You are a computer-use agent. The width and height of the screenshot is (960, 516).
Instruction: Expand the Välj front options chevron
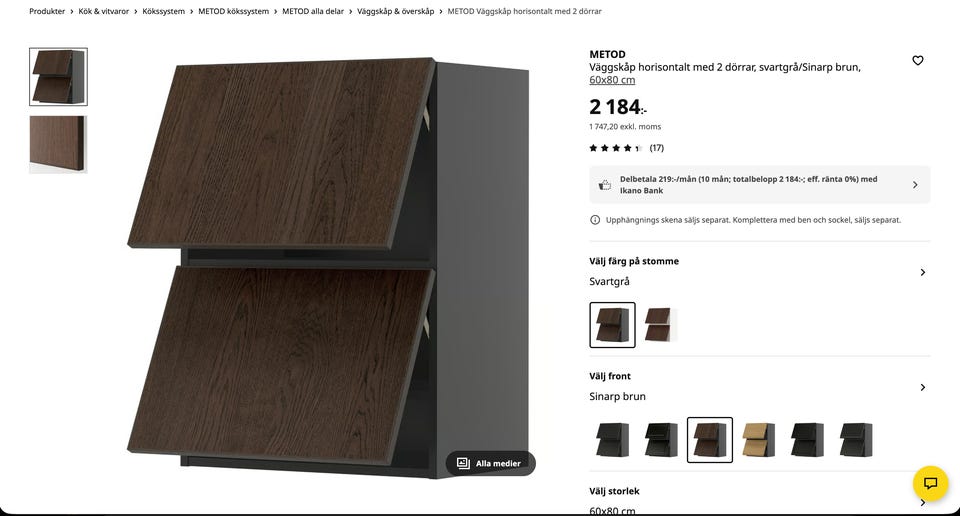pyautogui.click(x=923, y=387)
